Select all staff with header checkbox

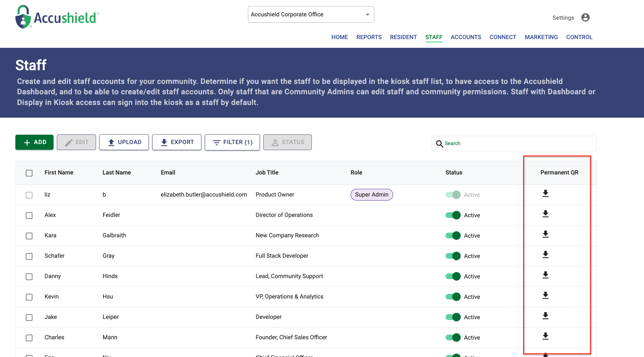[x=29, y=173]
